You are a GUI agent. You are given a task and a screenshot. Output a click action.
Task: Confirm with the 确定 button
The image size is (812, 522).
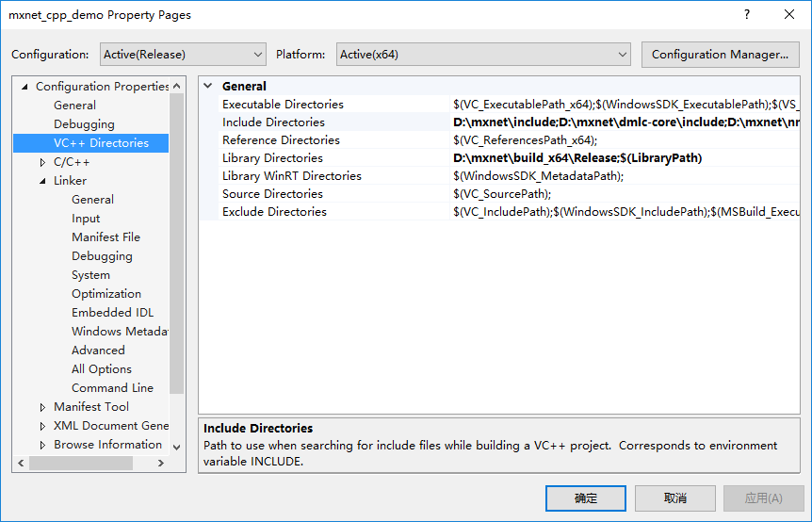click(586, 498)
